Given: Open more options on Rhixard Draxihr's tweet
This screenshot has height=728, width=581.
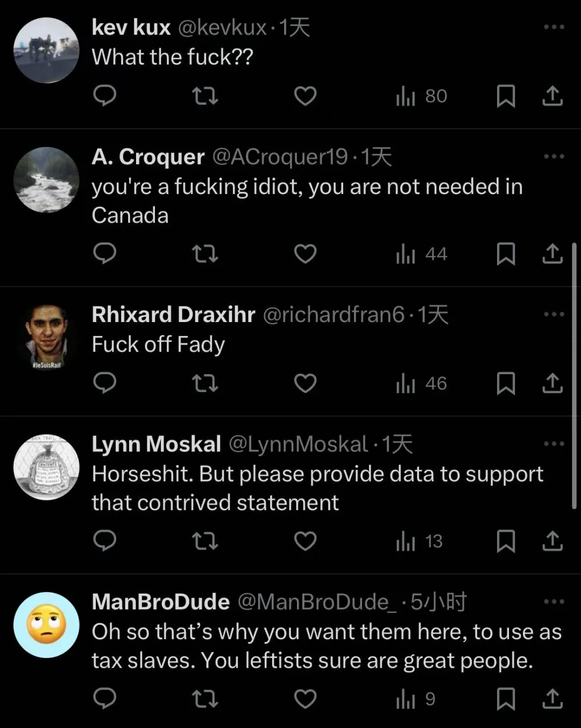Looking at the screenshot, I should (x=554, y=314).
